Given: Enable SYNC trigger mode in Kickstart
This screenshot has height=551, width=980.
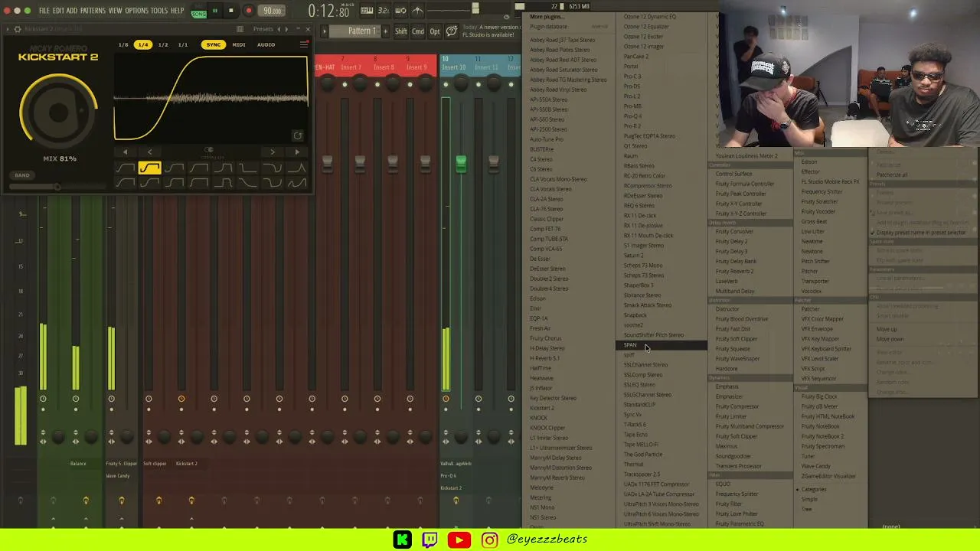Looking at the screenshot, I should (214, 45).
